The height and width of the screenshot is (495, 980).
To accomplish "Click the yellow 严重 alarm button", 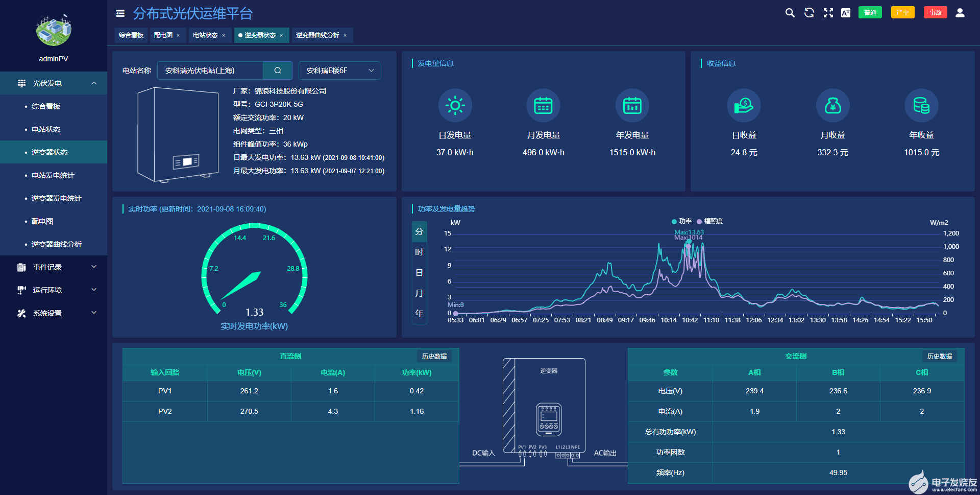I will 903,13.
